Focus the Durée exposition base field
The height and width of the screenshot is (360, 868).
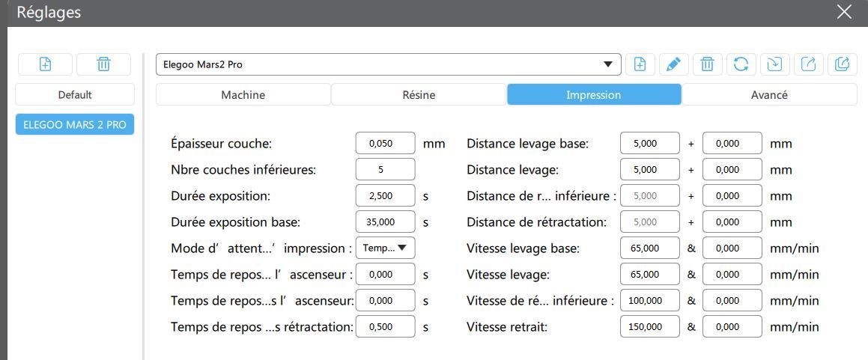pyautogui.click(x=385, y=222)
